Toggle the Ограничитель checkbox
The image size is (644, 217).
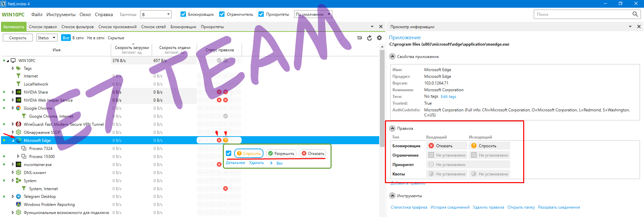(x=222, y=14)
